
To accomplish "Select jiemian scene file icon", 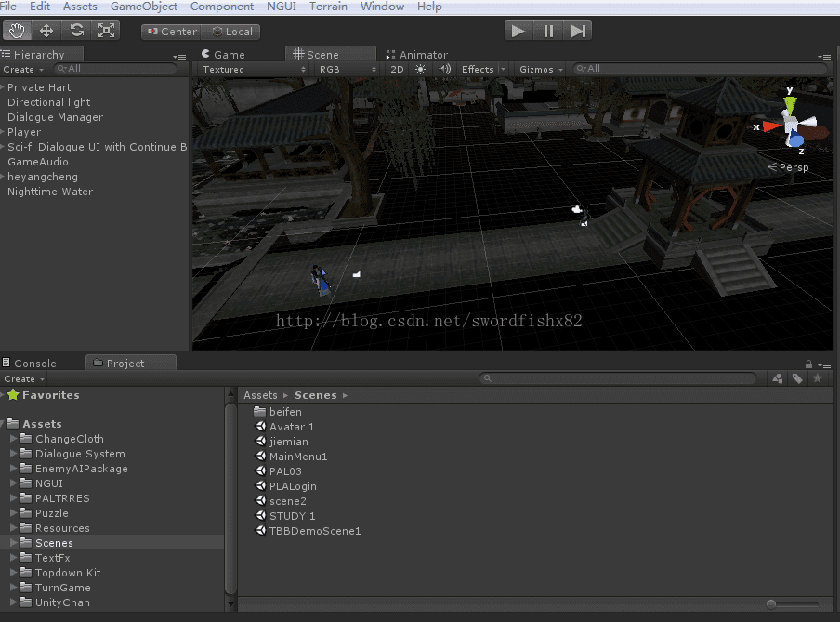I will click(260, 442).
